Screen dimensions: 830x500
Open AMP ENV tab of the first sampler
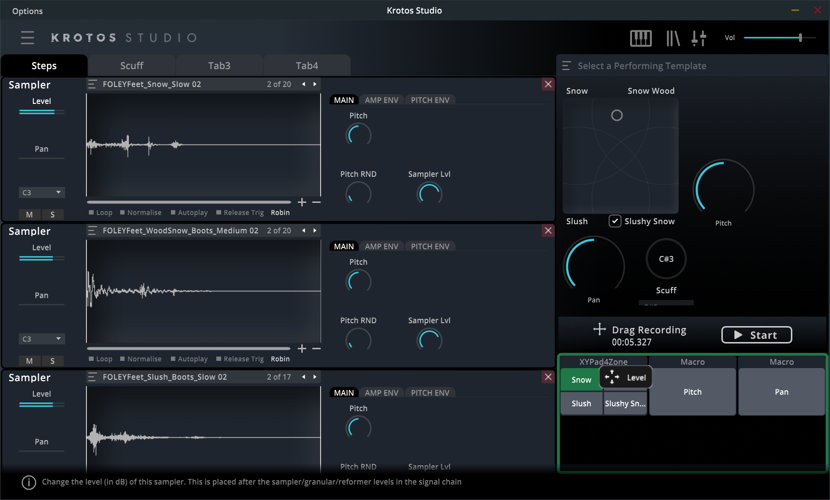click(x=381, y=100)
